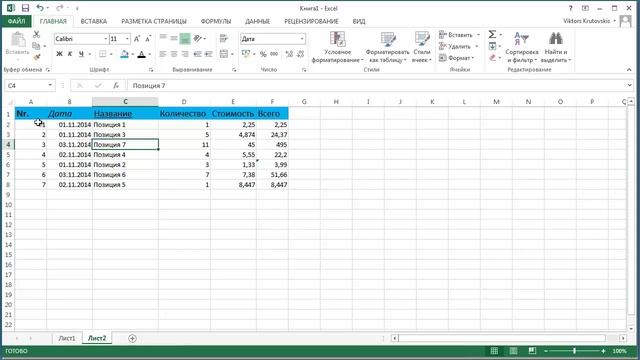The width and height of the screenshot is (640, 360).
Task: Switch to ВСТАВКА ribbon tab
Action: click(x=93, y=21)
